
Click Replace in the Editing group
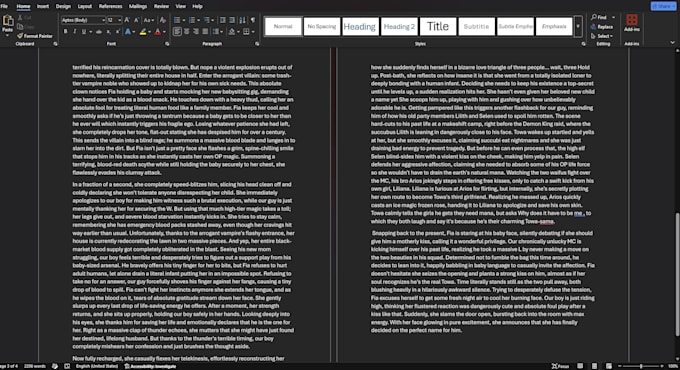pos(602,27)
